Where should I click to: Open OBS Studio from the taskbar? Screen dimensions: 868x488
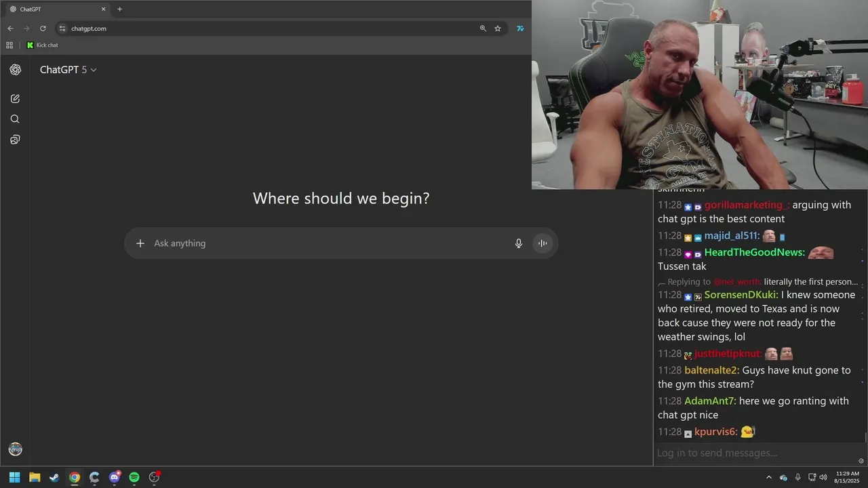pos(154,477)
